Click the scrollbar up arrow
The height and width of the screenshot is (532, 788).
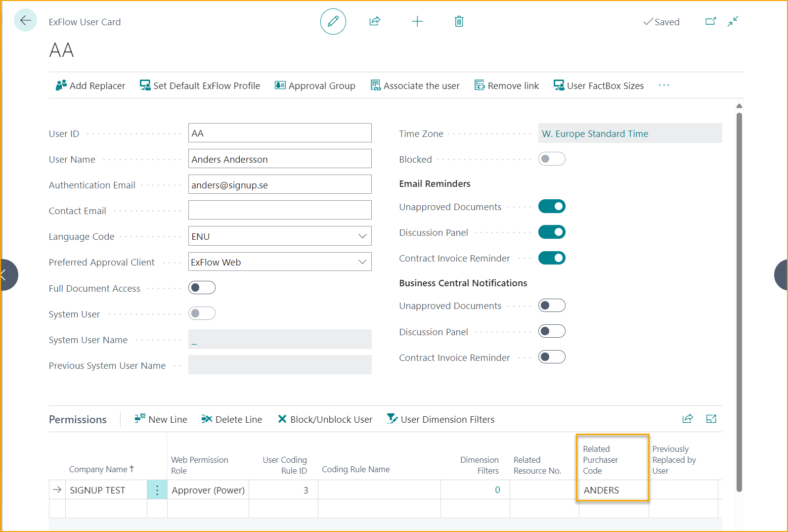[739, 106]
